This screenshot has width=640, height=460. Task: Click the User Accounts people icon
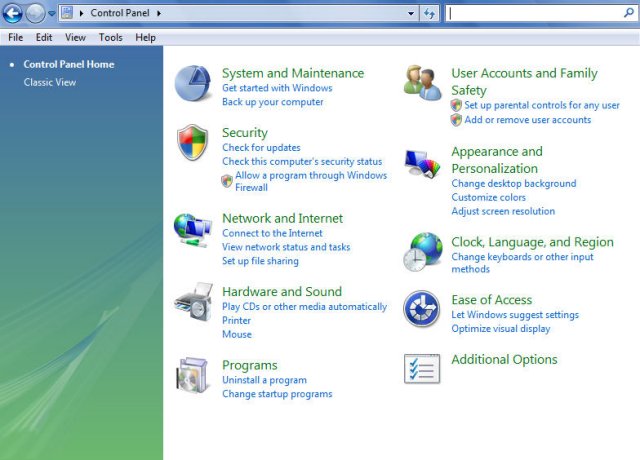[422, 83]
